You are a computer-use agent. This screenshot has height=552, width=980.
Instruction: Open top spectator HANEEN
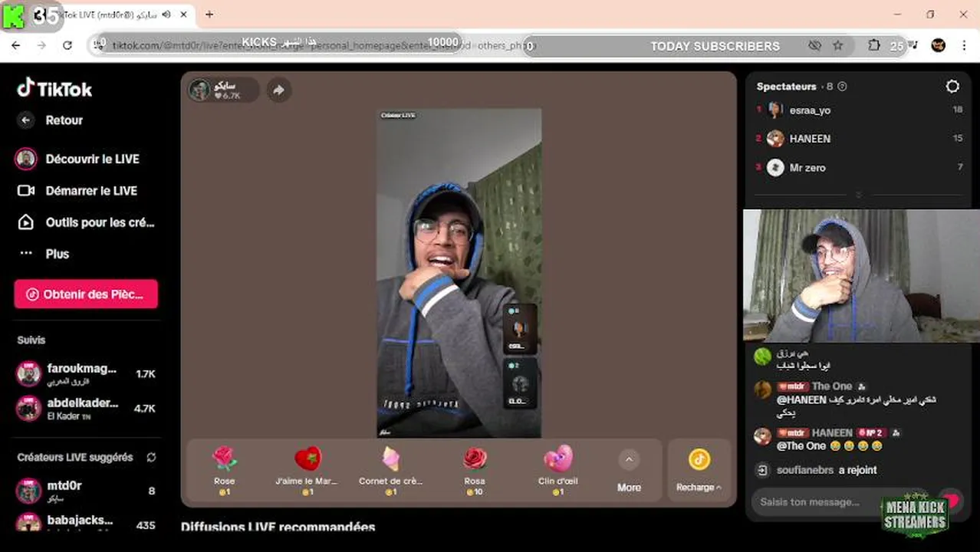click(x=859, y=139)
